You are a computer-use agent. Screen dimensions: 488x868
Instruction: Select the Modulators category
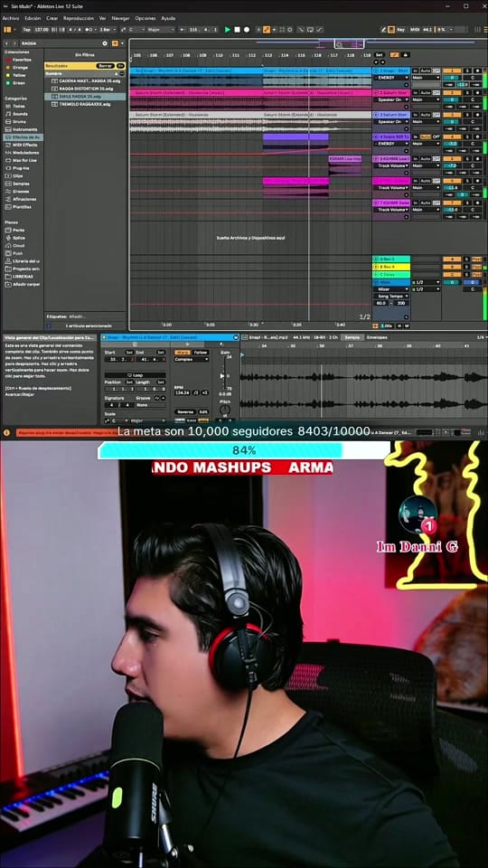tap(23, 152)
